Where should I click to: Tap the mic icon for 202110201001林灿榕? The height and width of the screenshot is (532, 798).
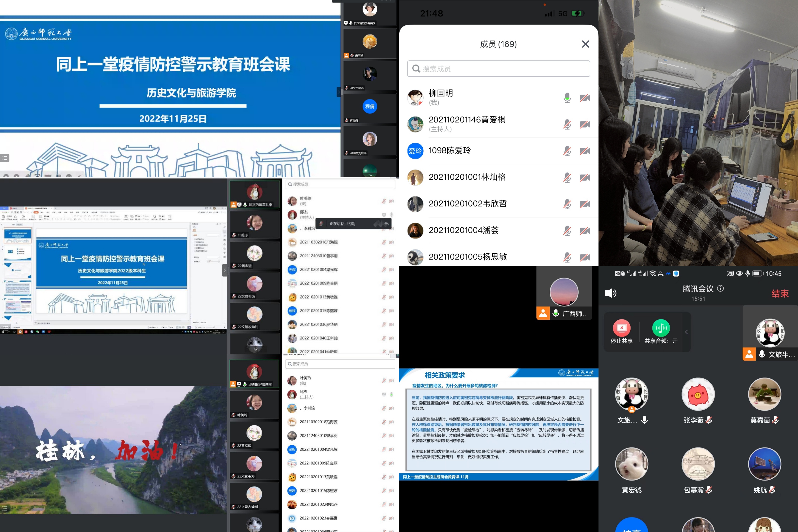[567, 177]
